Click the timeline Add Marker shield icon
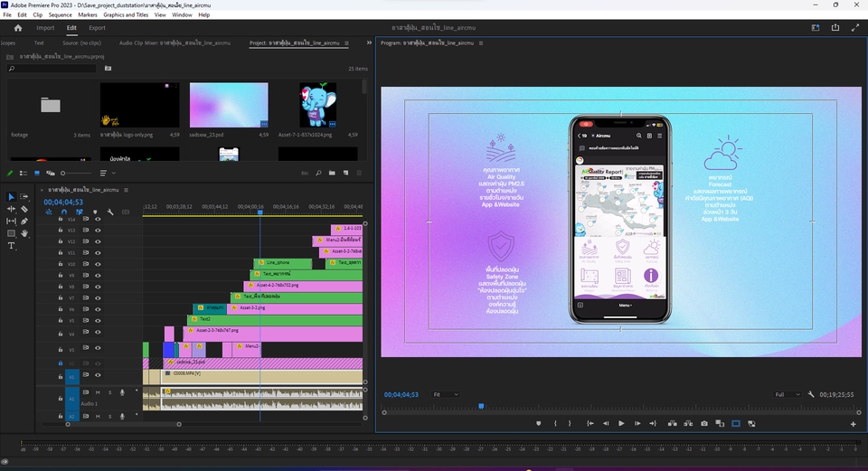The height and width of the screenshot is (471, 868). pos(95,212)
